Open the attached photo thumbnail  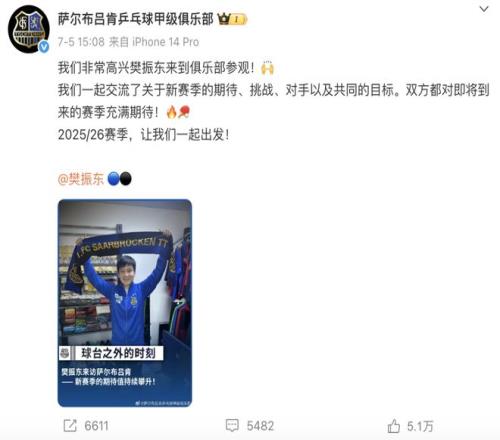click(x=125, y=303)
